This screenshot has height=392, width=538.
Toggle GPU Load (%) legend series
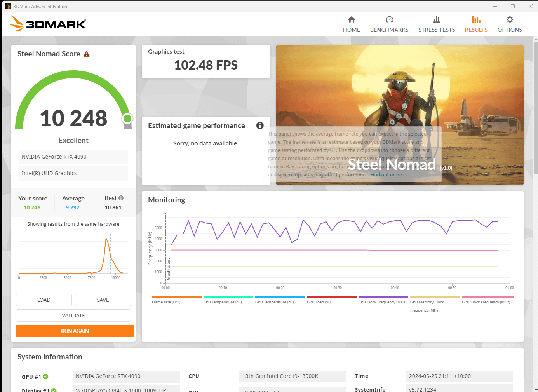(332, 300)
